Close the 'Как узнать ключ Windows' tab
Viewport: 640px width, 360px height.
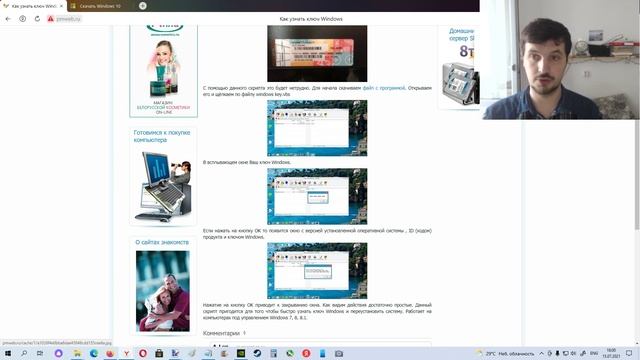[61, 6]
